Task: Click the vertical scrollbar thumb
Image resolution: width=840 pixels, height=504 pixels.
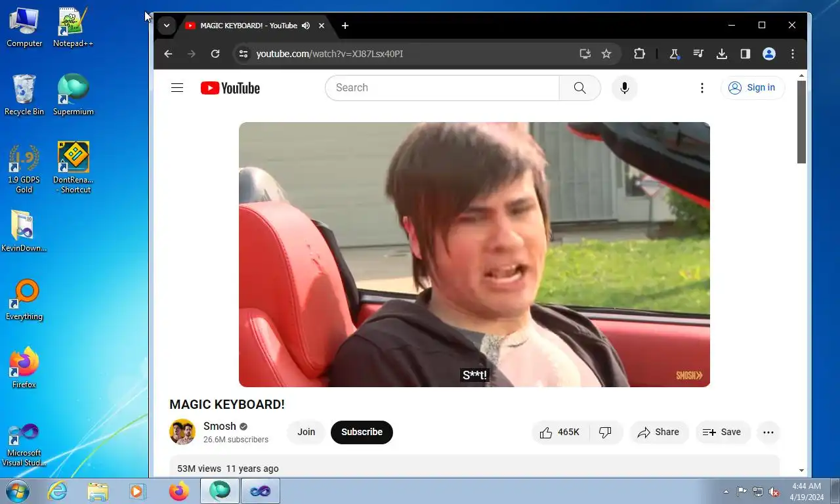Action: [x=801, y=122]
